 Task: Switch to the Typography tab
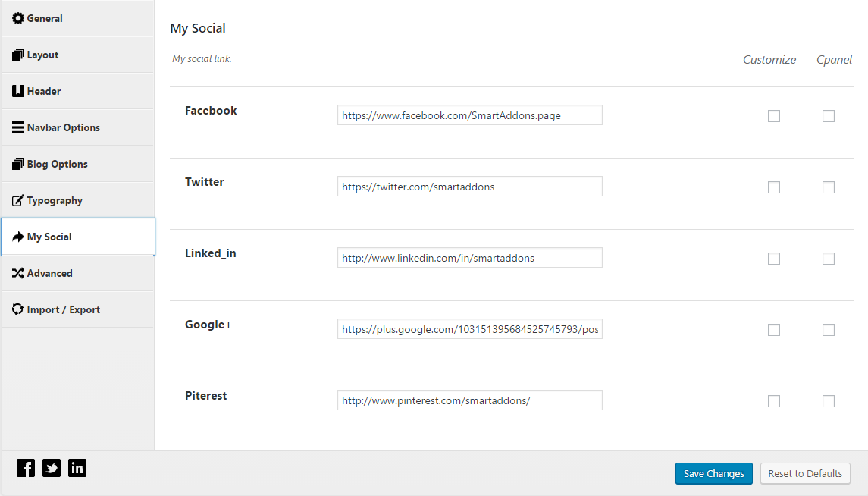77,200
